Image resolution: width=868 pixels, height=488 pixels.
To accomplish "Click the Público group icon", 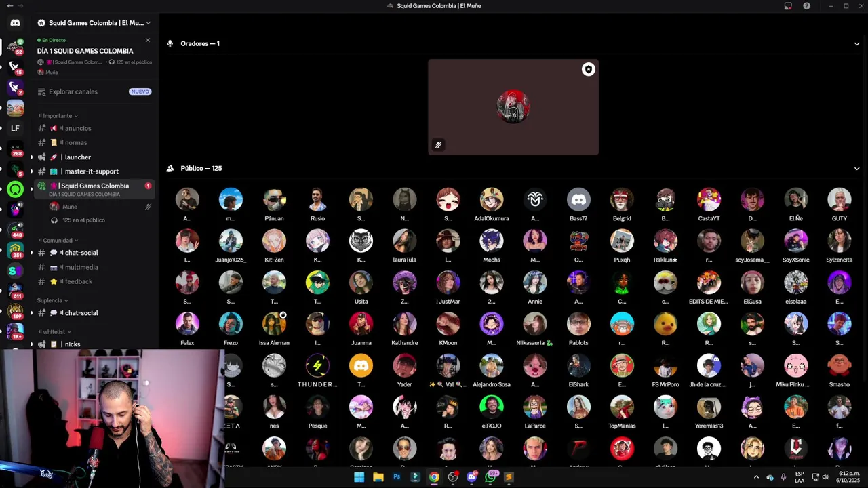I will [x=170, y=168].
